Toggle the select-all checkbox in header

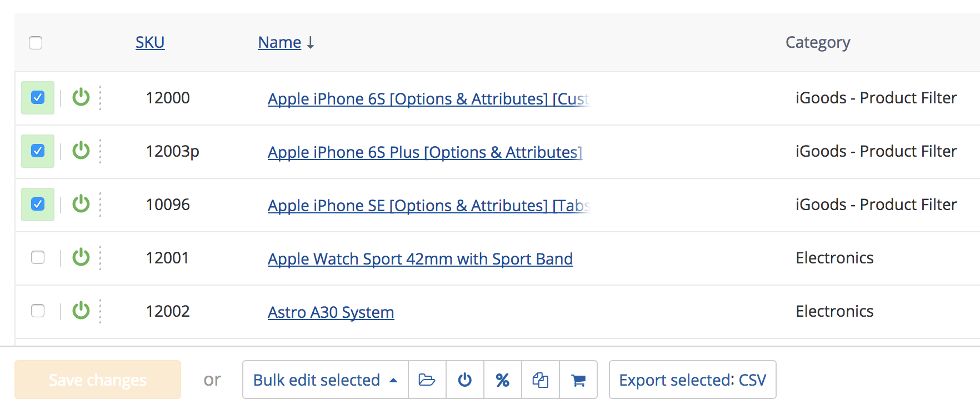coord(36,43)
